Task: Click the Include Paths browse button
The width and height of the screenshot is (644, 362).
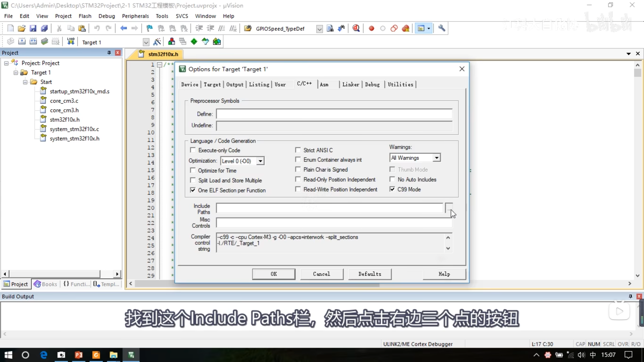Action: point(449,208)
